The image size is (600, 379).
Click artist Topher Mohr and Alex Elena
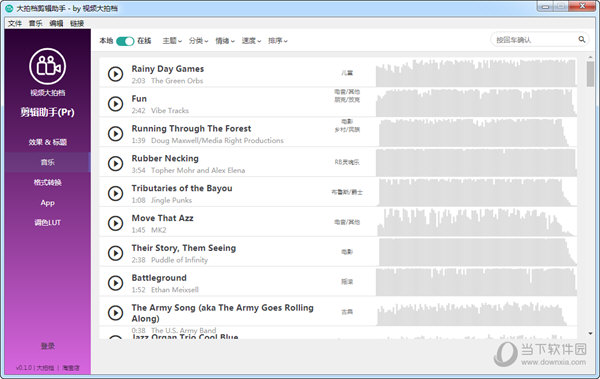[x=198, y=170]
